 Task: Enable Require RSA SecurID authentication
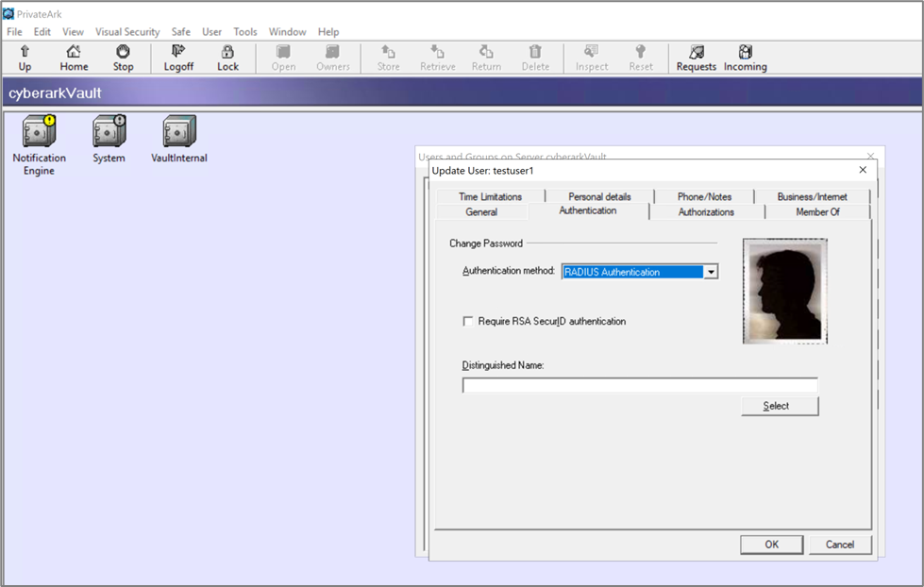point(469,321)
